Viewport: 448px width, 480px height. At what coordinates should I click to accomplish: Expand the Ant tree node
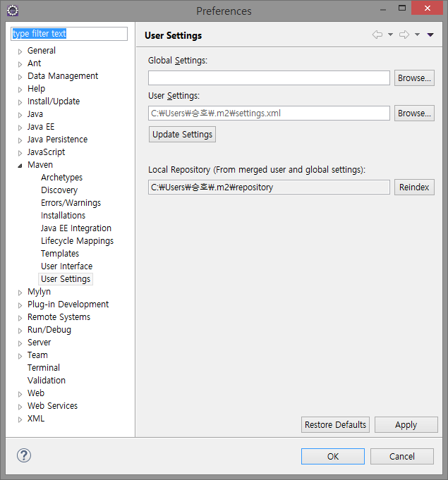click(20, 64)
